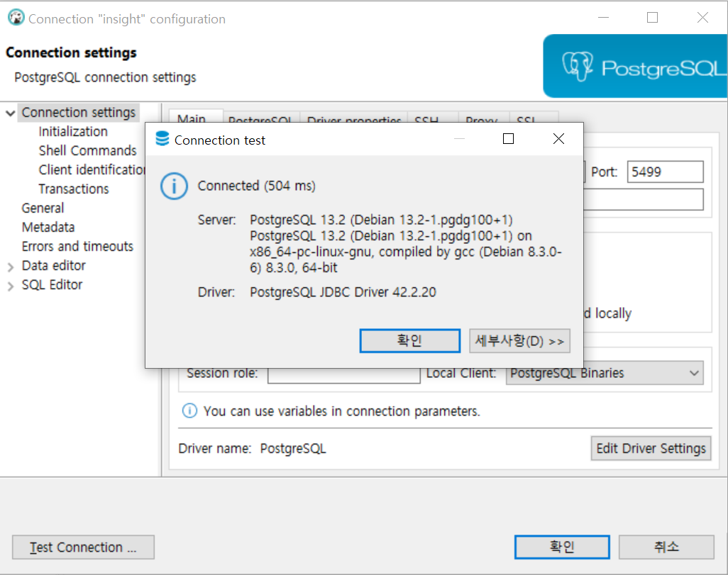Select Connection settings in the tree
Screen dimensions: 728x575
[x=79, y=112]
